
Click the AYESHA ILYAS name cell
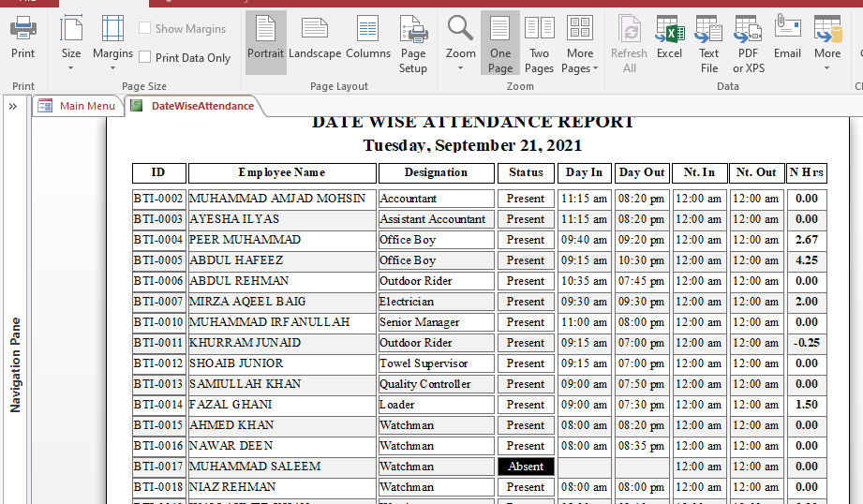tap(282, 219)
